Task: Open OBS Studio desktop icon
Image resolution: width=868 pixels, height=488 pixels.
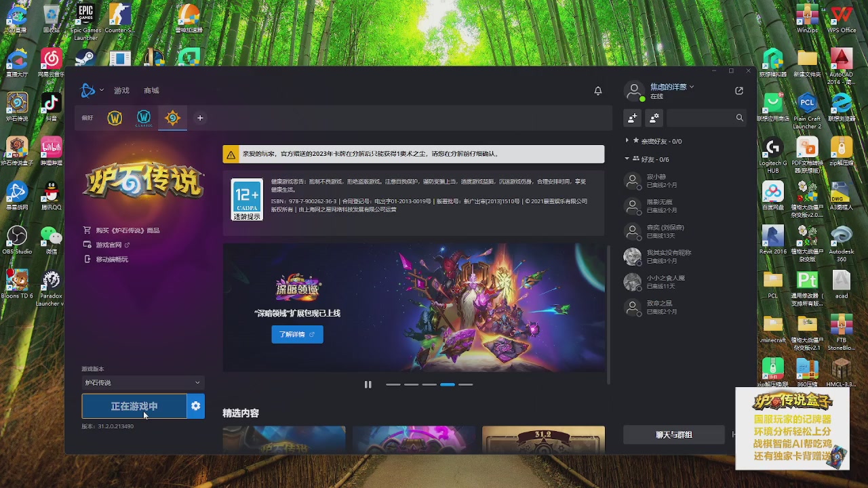Action: [x=17, y=240]
